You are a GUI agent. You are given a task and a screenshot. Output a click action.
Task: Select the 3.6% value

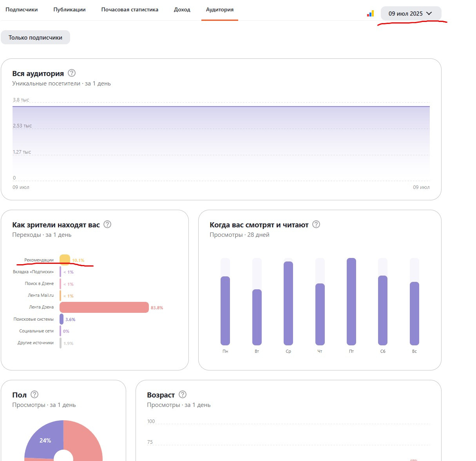[x=71, y=319]
